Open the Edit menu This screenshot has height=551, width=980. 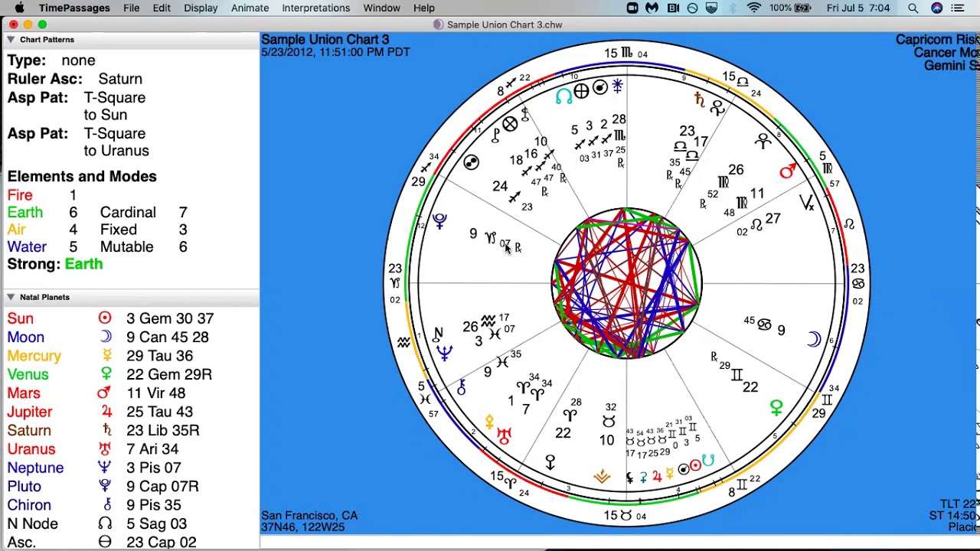click(x=161, y=8)
